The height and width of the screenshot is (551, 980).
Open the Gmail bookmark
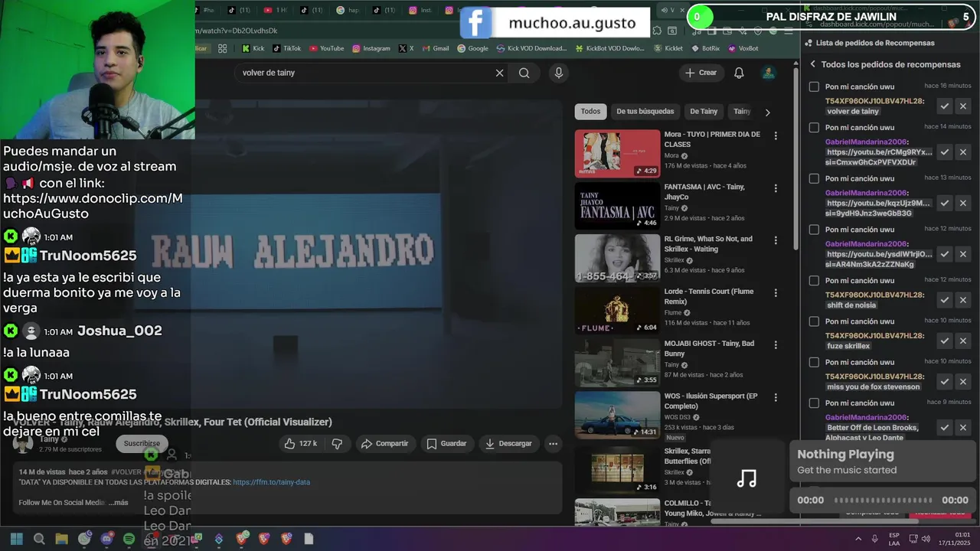point(436,48)
